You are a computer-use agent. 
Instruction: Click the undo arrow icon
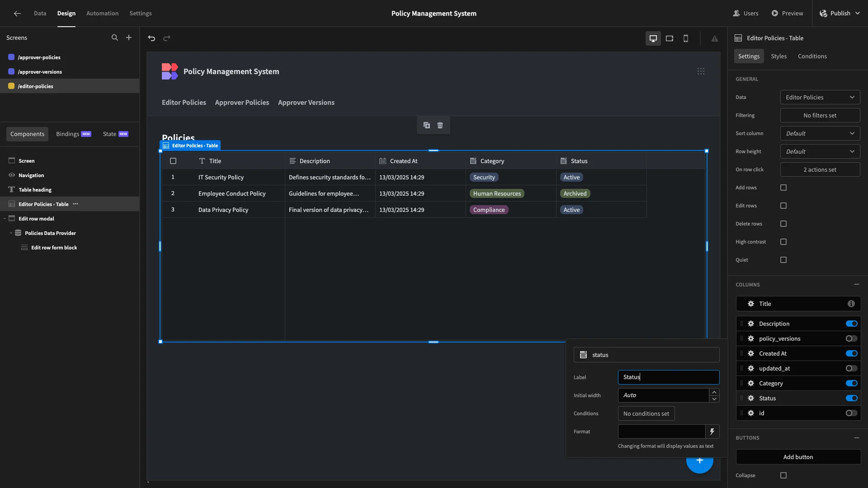(151, 38)
